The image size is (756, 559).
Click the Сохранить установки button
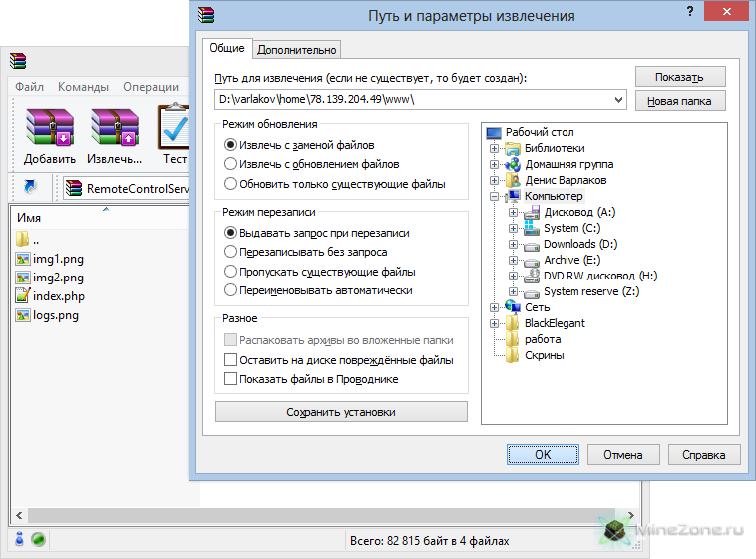[x=341, y=412]
